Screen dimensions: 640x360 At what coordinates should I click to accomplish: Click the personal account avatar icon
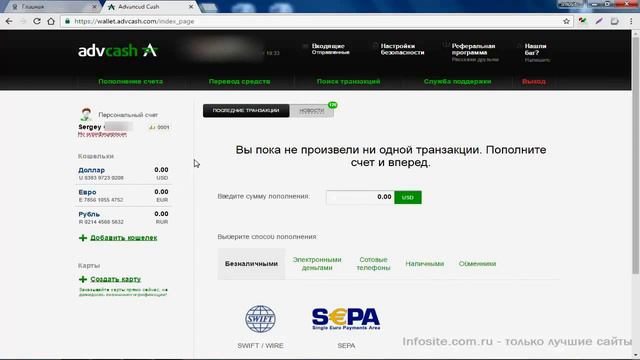coord(86,114)
